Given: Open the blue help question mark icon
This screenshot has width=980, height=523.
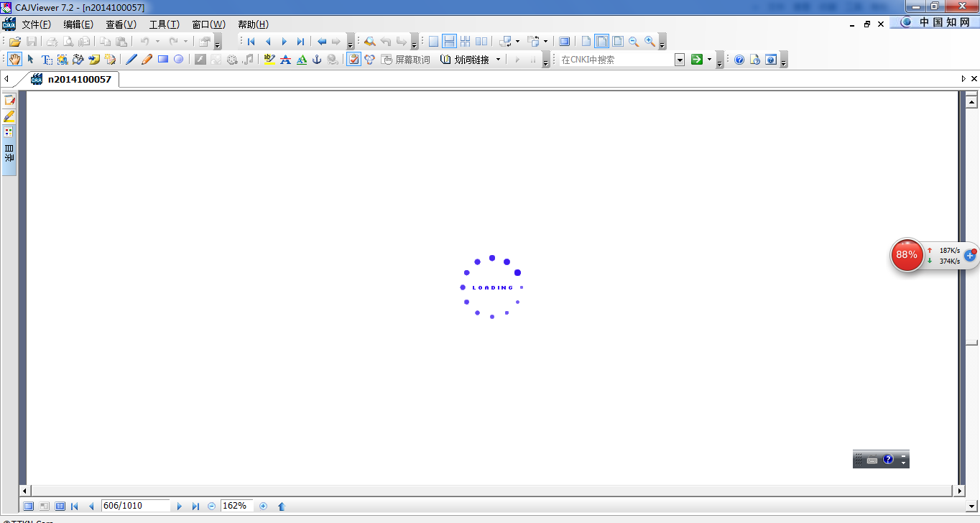Looking at the screenshot, I should click(739, 60).
